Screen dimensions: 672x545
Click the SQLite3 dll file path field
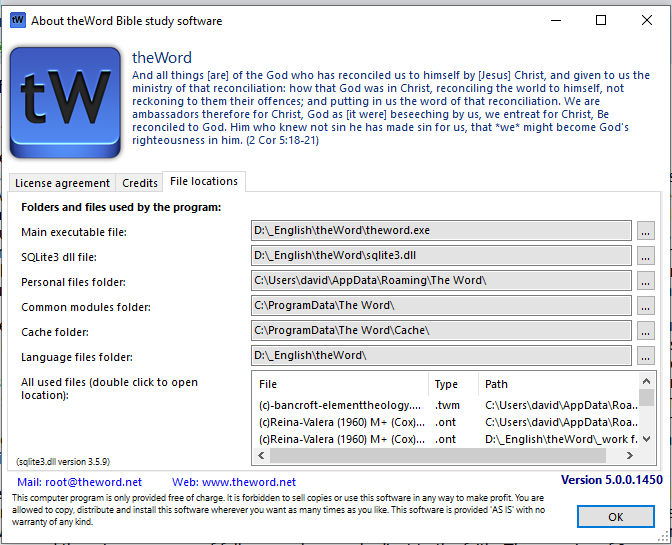coord(441,255)
